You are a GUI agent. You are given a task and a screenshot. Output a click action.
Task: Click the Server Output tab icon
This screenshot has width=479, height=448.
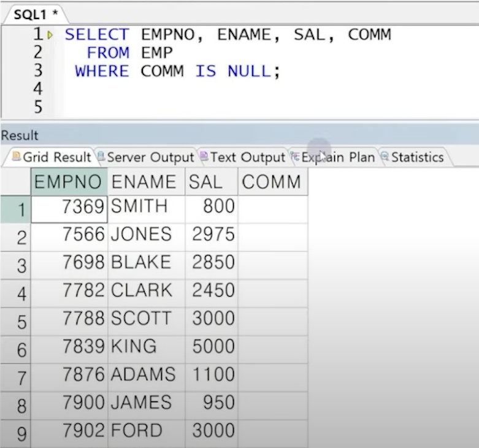101,156
